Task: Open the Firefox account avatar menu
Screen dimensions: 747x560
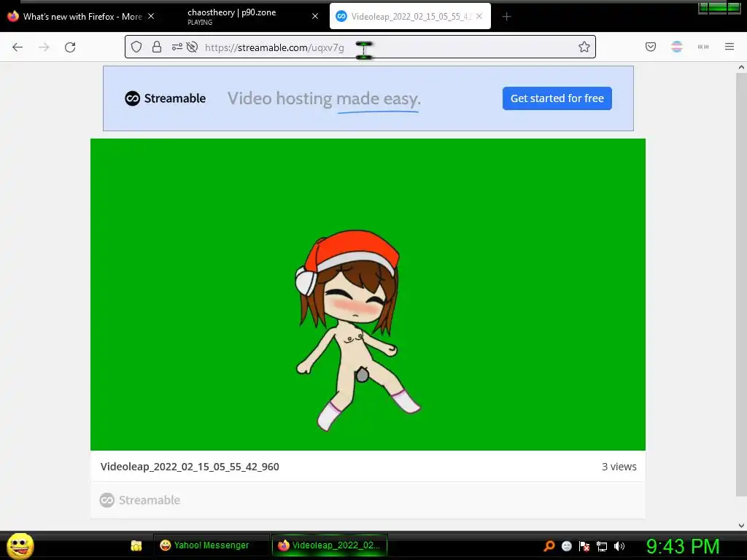Action: pyautogui.click(x=677, y=47)
